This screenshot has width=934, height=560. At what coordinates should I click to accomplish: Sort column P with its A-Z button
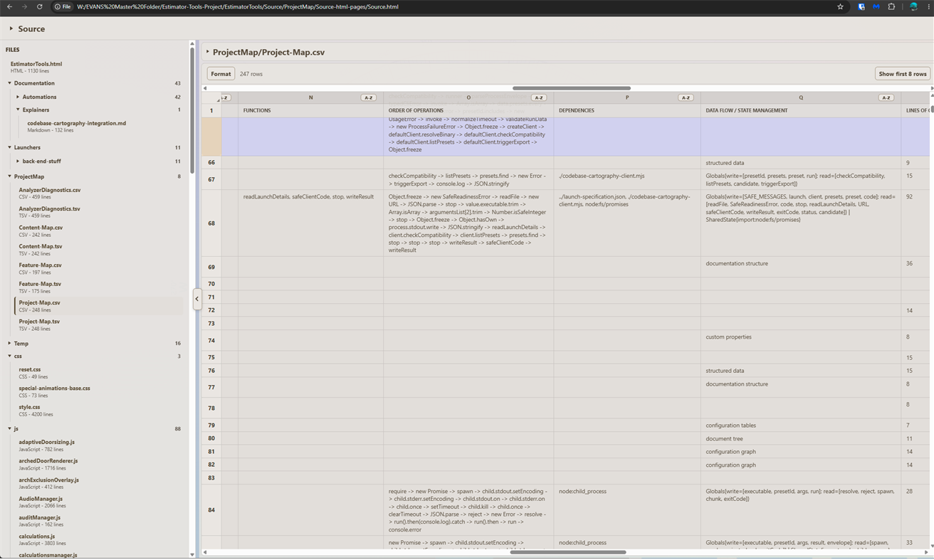686,97
